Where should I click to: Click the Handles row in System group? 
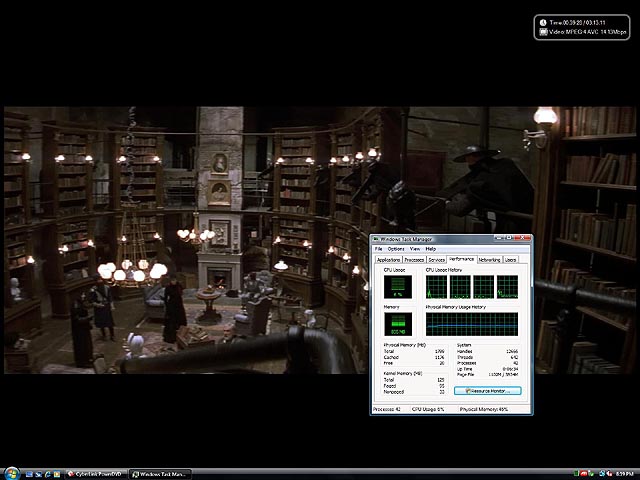[x=487, y=351]
